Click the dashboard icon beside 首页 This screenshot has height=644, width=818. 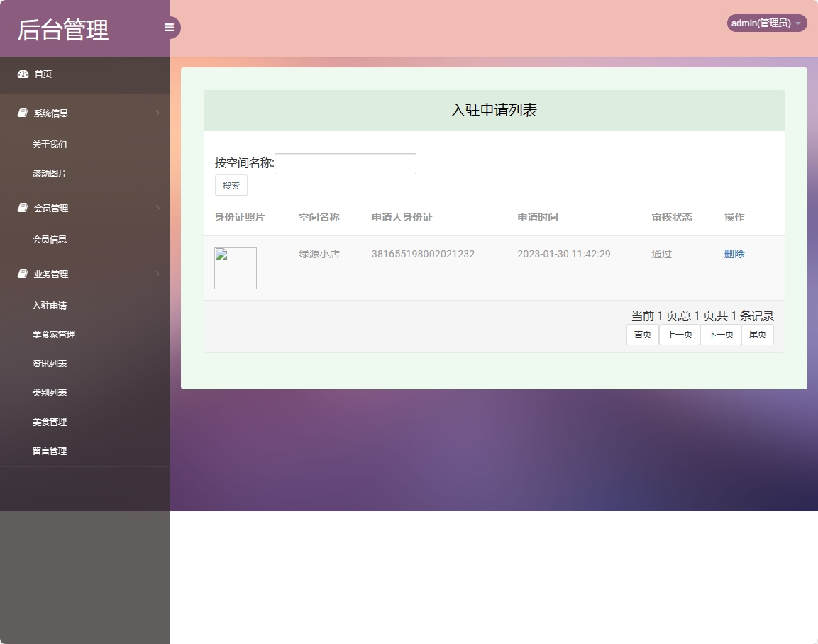[x=23, y=74]
